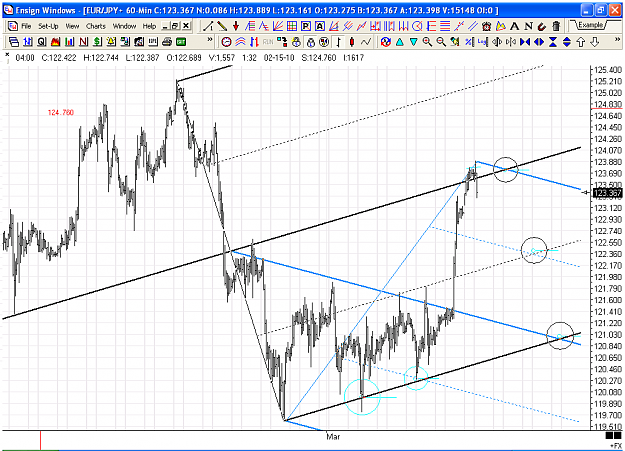This screenshot has width=625, height=451.
Task: Click the green dollar sign icon
Action: (x=97, y=41)
